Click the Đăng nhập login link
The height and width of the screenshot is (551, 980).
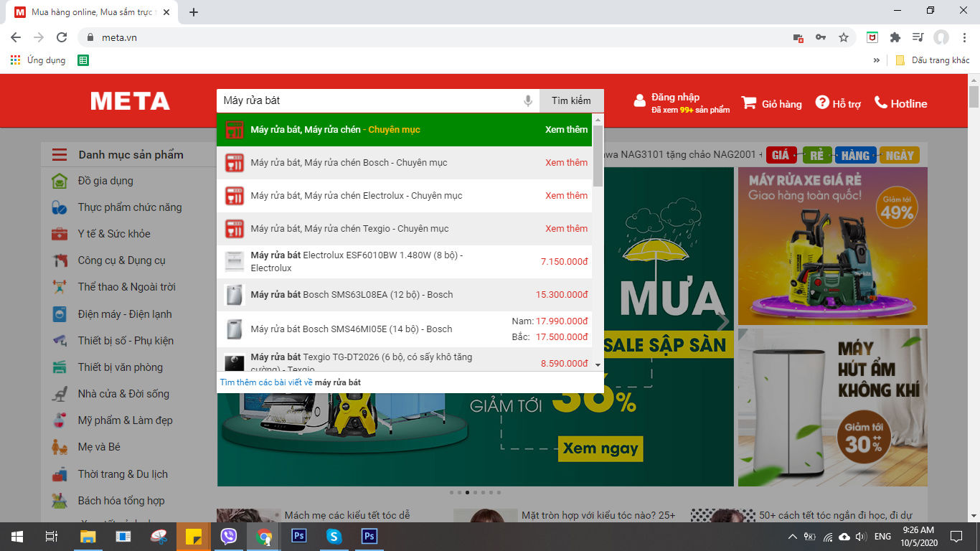675,97
